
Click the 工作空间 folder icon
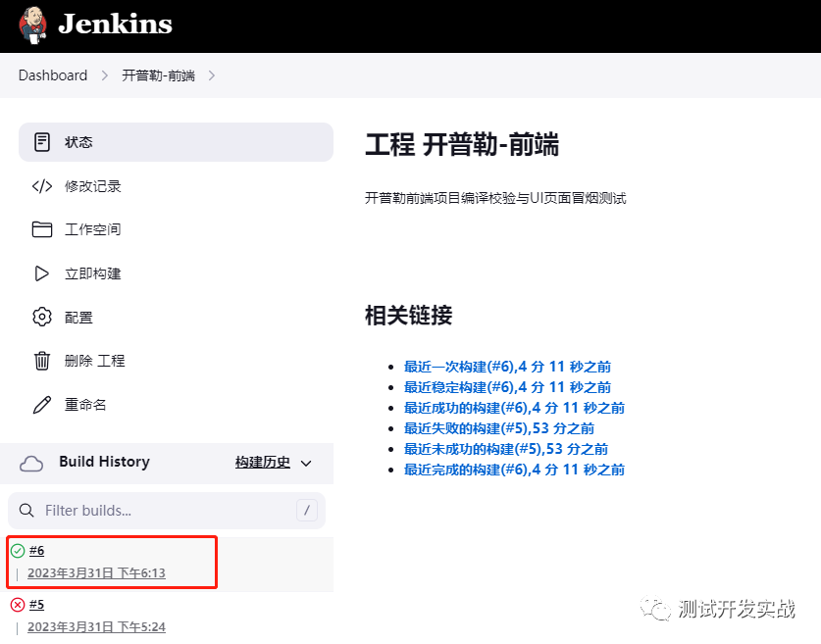tap(42, 229)
